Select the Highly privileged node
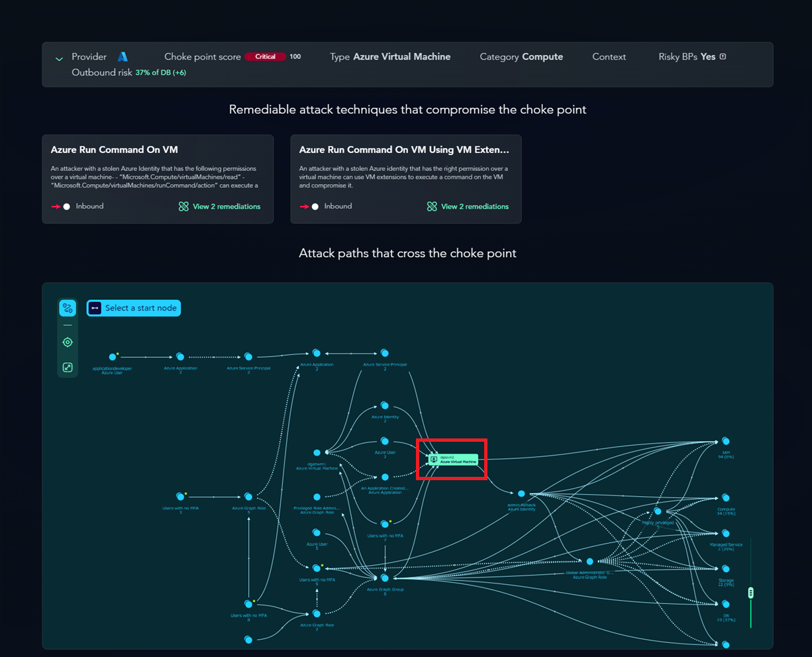812x657 pixels. pos(658,511)
